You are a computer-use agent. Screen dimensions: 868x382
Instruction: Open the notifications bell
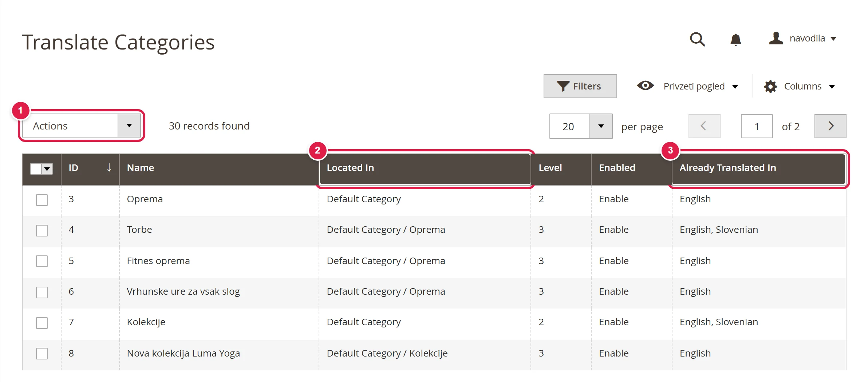(x=735, y=39)
